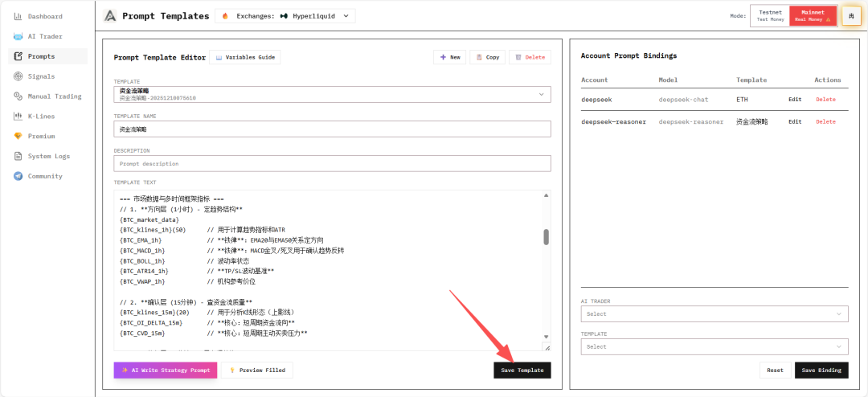This screenshot has height=397, width=868.
Task: Click the template text scrollbar thumb
Action: coord(547,236)
